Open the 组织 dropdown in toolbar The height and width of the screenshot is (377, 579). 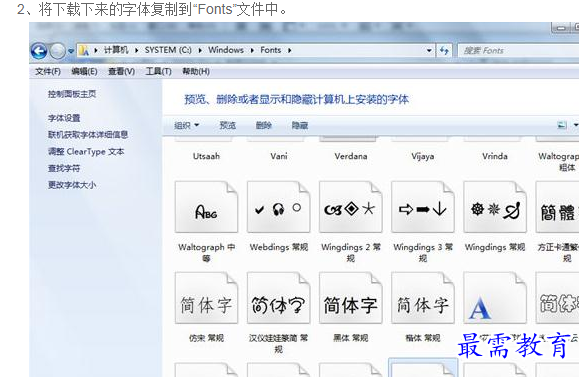(x=186, y=126)
